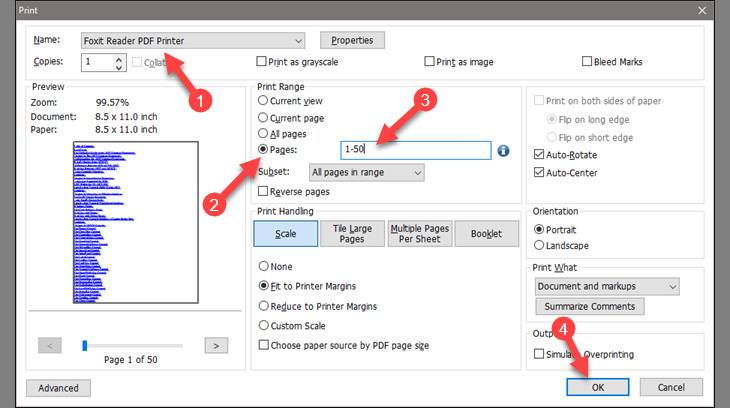Go to next preview page arrow
The image size is (730, 408).
tap(216, 345)
